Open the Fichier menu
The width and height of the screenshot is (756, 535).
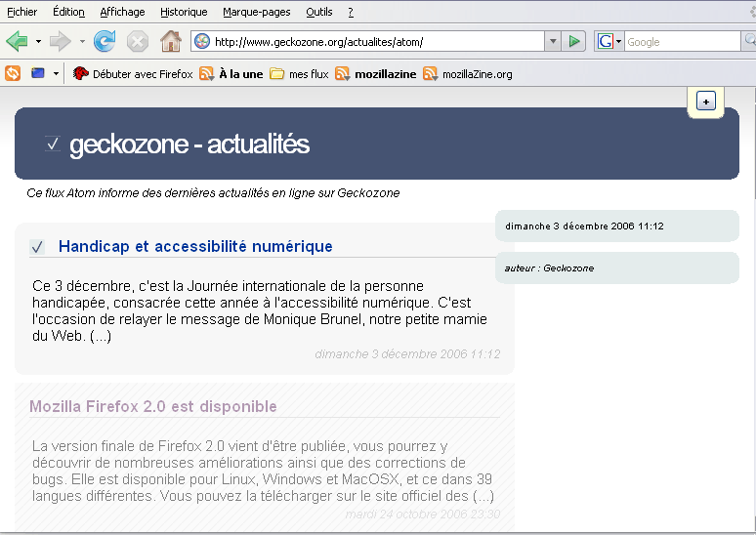22,12
